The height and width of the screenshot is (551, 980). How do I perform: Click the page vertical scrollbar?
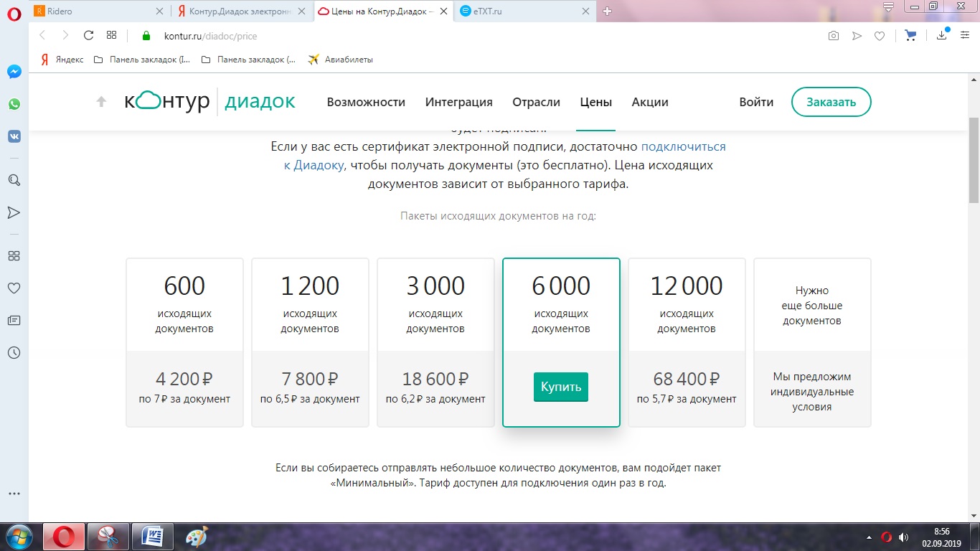pos(974,159)
